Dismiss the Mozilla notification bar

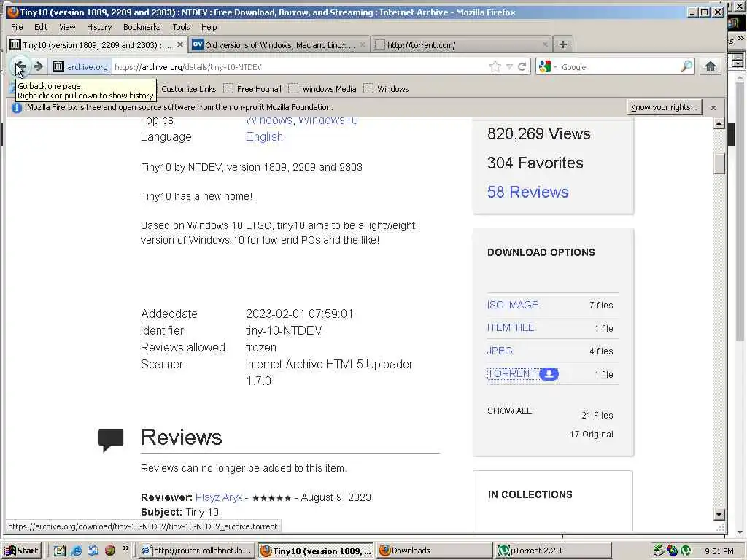click(713, 108)
